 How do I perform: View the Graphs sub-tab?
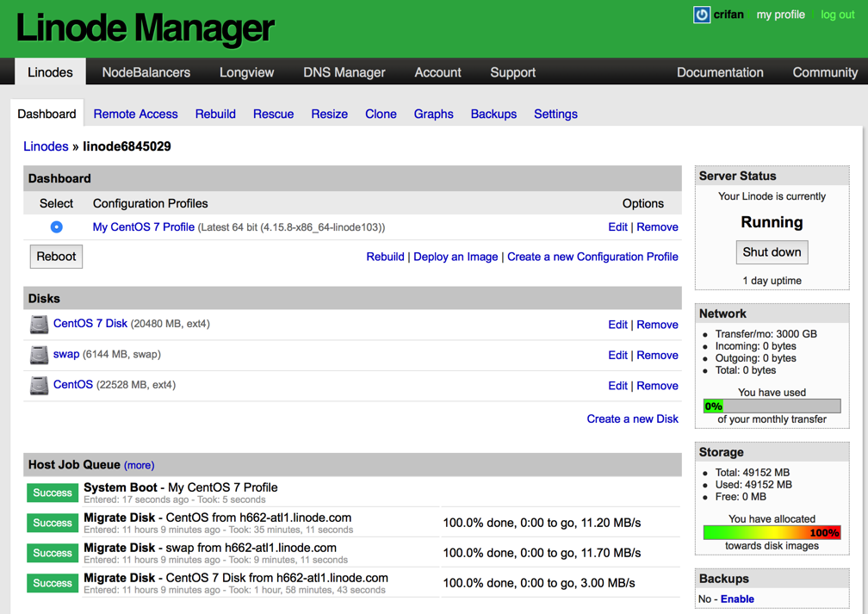point(433,114)
